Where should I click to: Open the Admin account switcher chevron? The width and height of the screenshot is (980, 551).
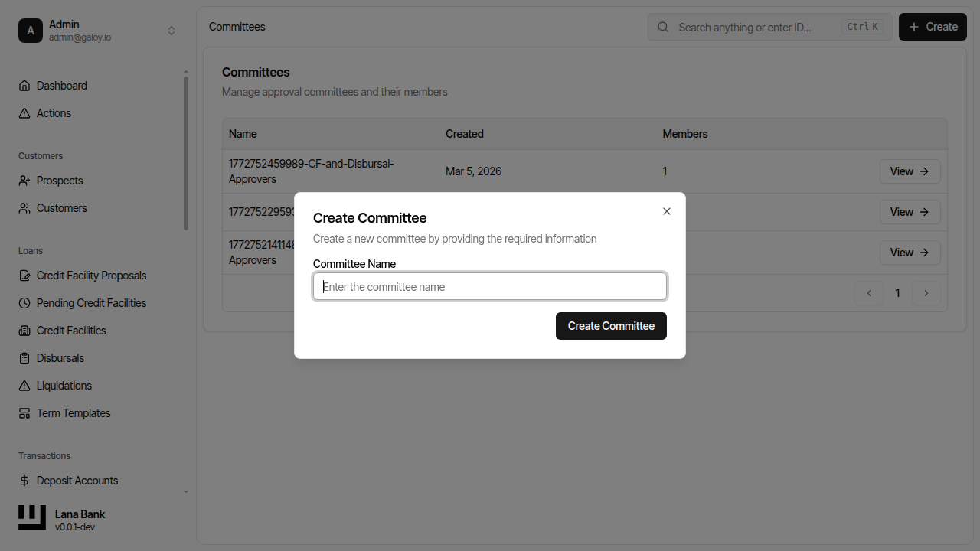click(171, 30)
